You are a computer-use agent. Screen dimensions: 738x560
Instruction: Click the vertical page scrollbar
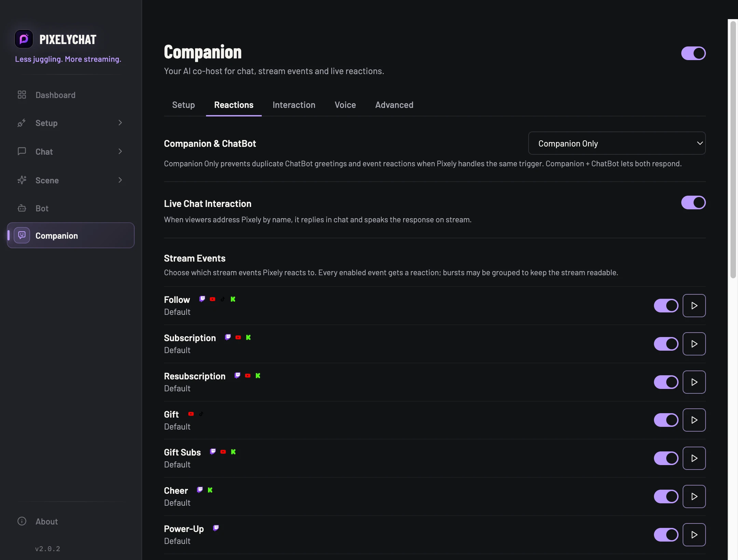(x=733, y=150)
